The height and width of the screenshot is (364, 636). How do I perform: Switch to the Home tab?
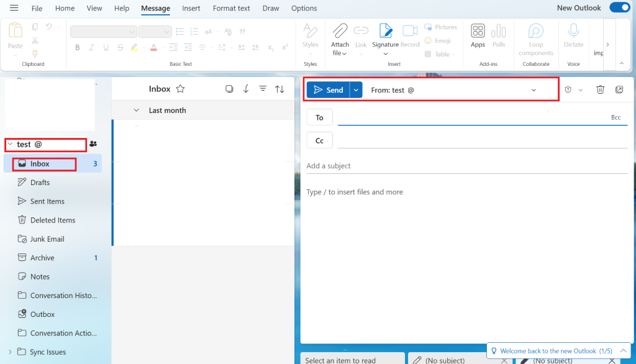click(65, 8)
